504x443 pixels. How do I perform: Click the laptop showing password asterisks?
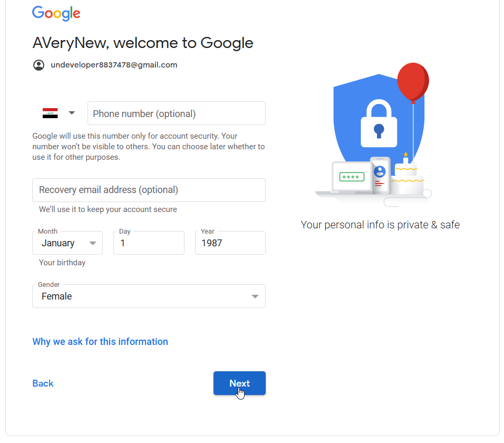(x=352, y=178)
